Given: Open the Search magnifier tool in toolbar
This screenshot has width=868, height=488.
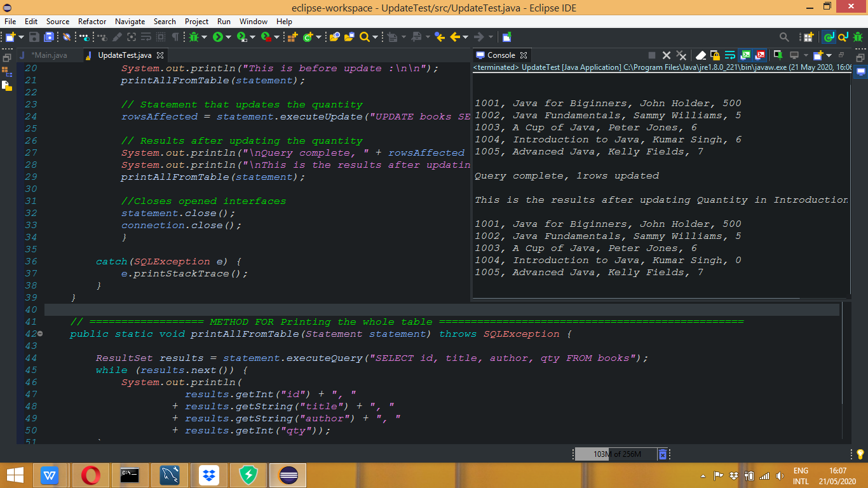Looking at the screenshot, I should tap(365, 37).
